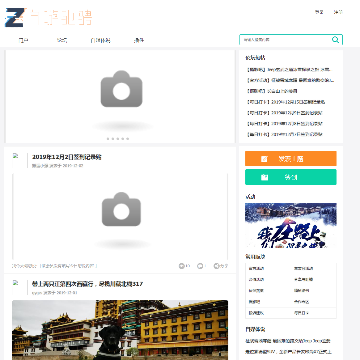Click the comment bubble icon under the first post
This screenshot has width=360, height=360.
click(x=200, y=266)
